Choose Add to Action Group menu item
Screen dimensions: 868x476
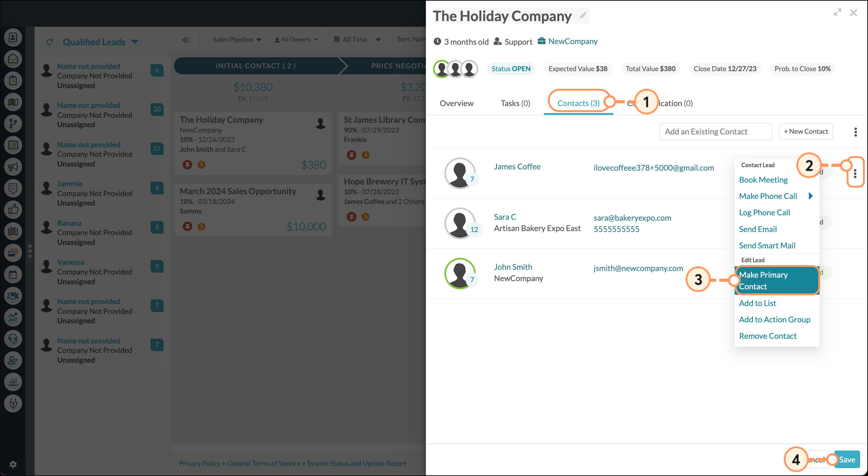(775, 320)
